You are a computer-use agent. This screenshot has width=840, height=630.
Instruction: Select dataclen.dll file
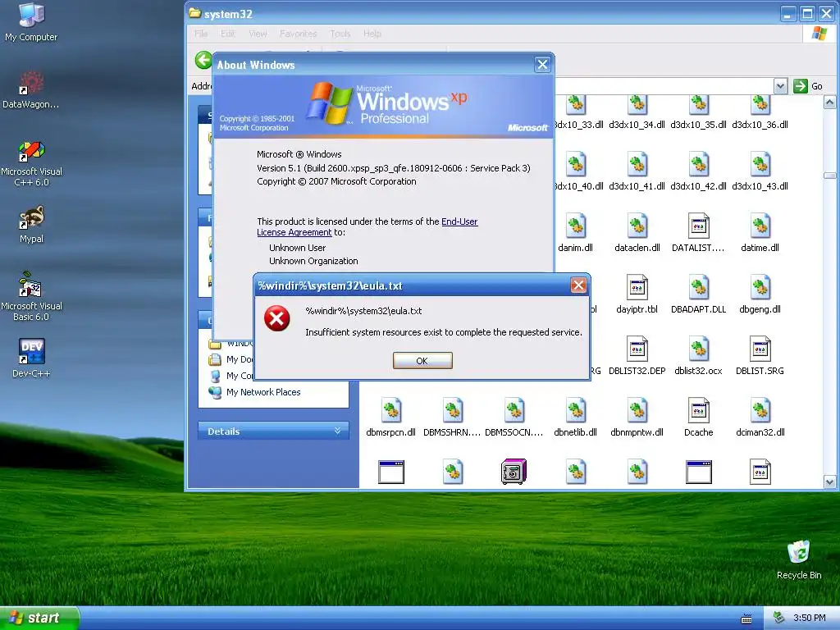pos(637,233)
